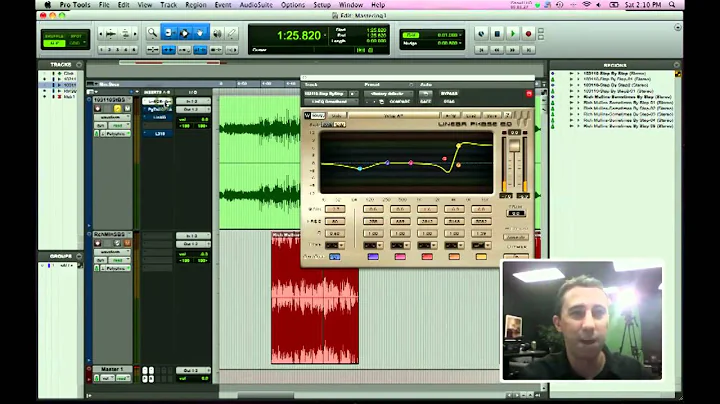Open macOS Spotlight search icon
Screen dimensions: 720x404
[672, 5]
